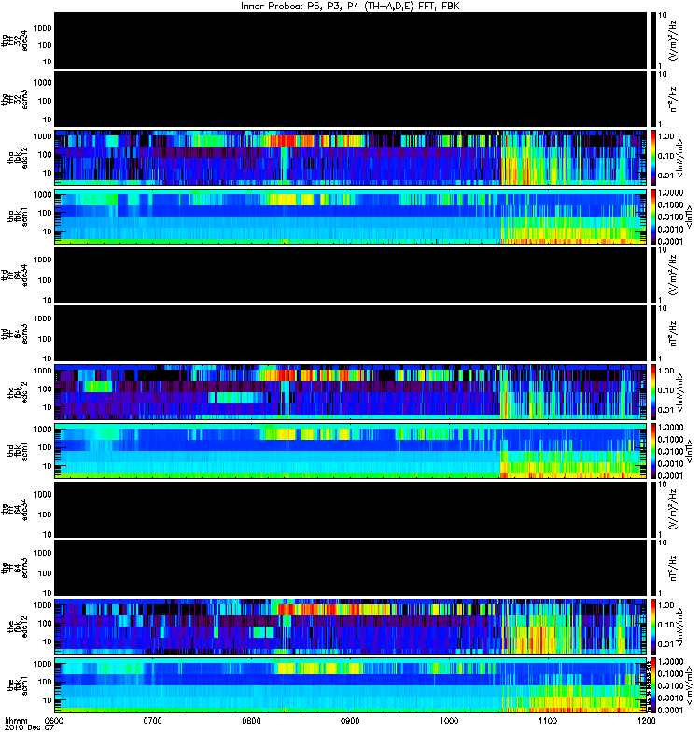
Task: Select the 0800 time-axis tick label
Action: (251, 720)
